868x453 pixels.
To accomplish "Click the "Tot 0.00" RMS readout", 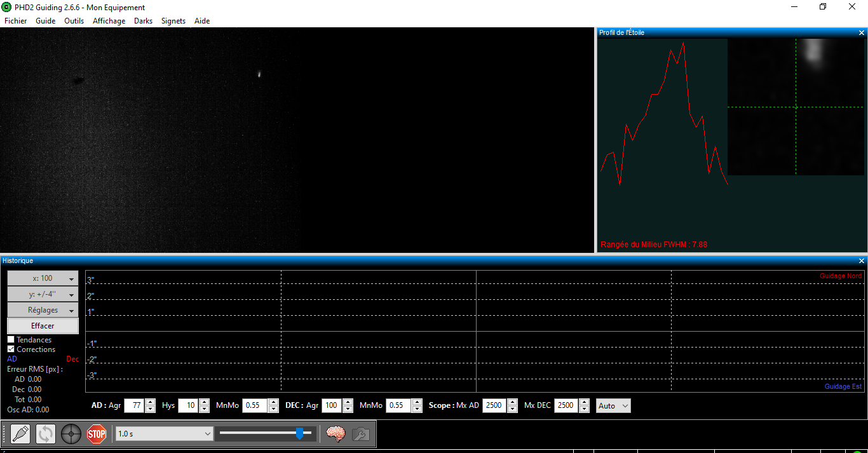I will click(28, 400).
